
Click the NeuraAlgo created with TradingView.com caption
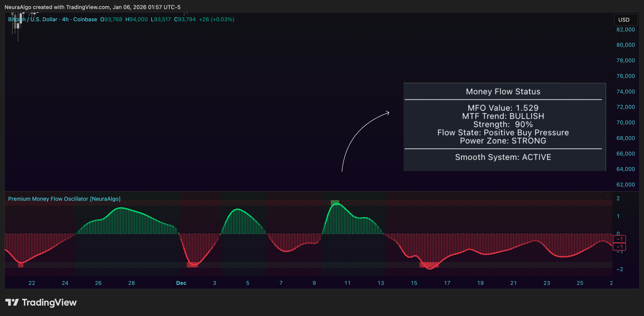click(93, 7)
